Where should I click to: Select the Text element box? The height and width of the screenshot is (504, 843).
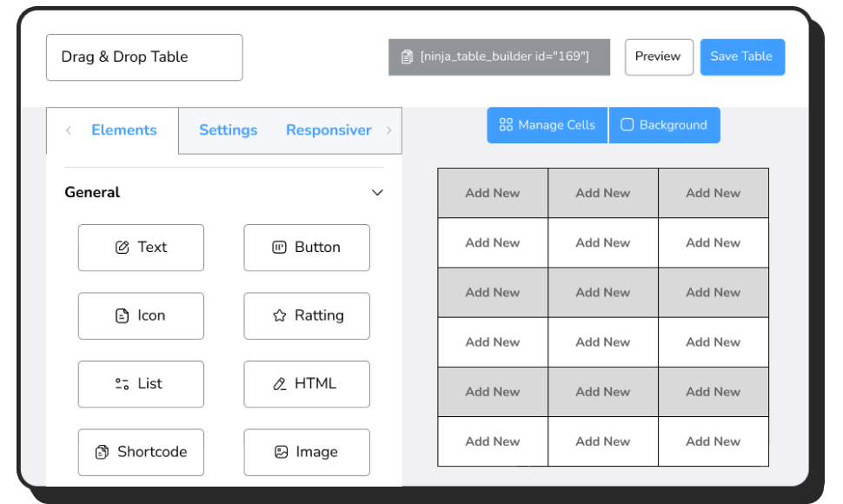[141, 248]
